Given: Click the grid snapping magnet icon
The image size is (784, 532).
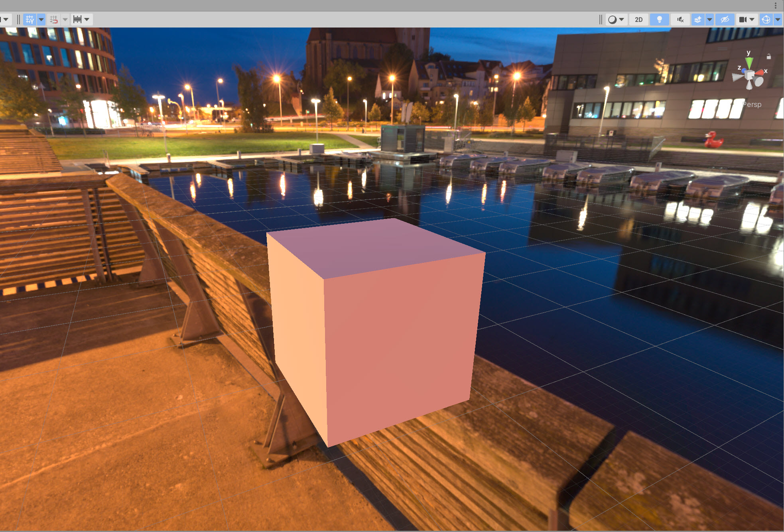Looking at the screenshot, I should pyautogui.click(x=54, y=20).
